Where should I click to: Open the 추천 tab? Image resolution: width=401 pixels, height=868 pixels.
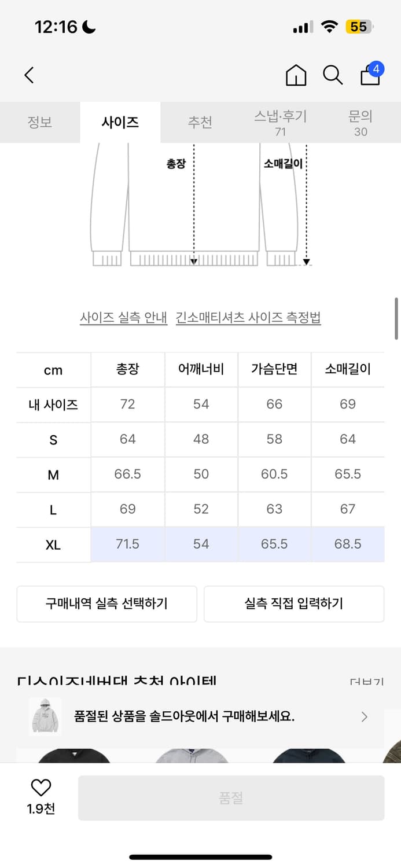200,123
